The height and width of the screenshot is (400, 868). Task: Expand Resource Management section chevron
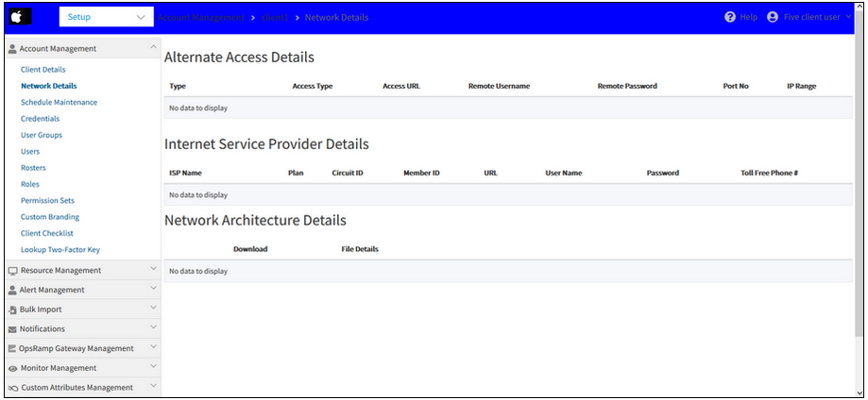pos(153,269)
